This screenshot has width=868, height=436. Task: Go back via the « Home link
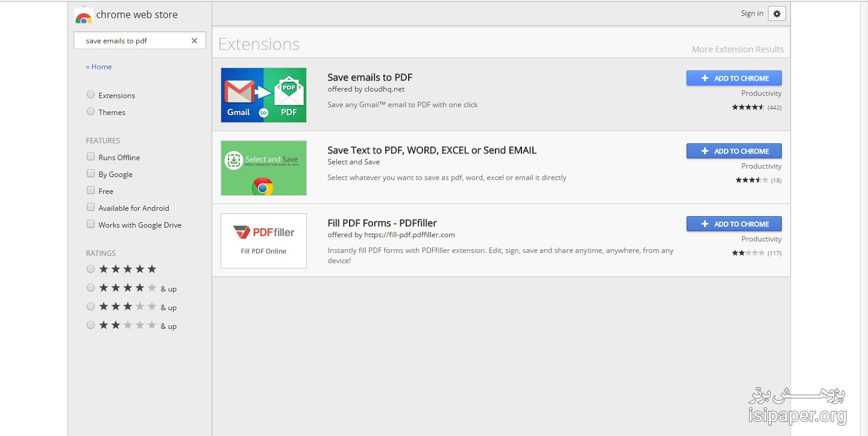(99, 67)
